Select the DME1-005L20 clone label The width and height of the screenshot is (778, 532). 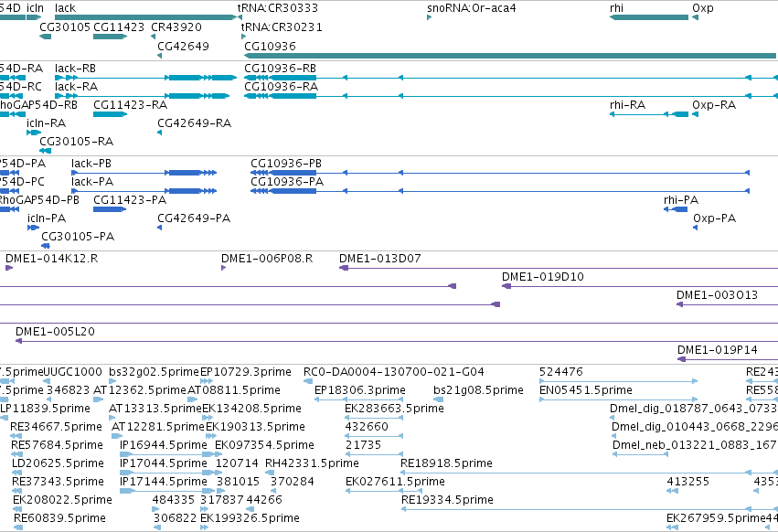click(x=55, y=332)
